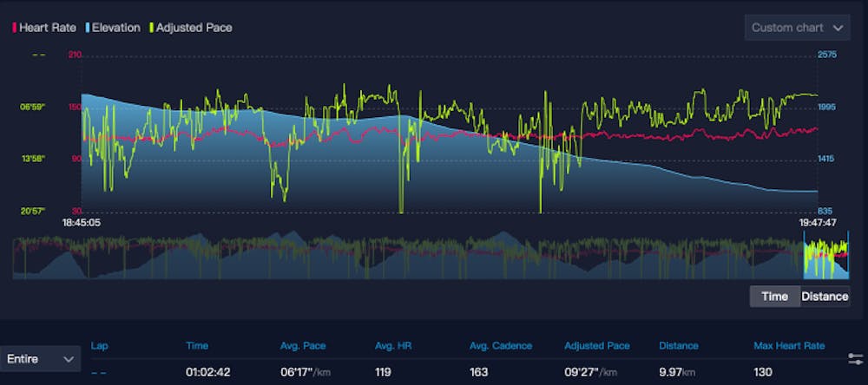Click the highlighted range window in overview strip
Screen dimensions: 868x385
[825, 255]
